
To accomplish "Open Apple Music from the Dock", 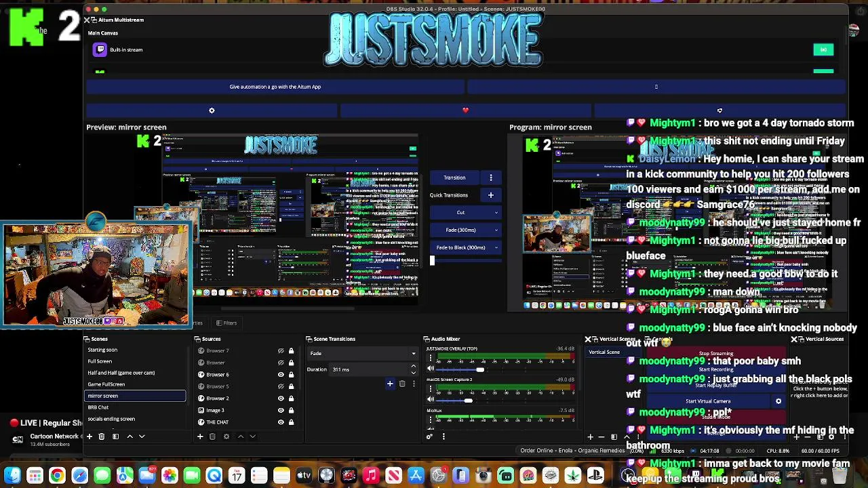I will (371, 476).
